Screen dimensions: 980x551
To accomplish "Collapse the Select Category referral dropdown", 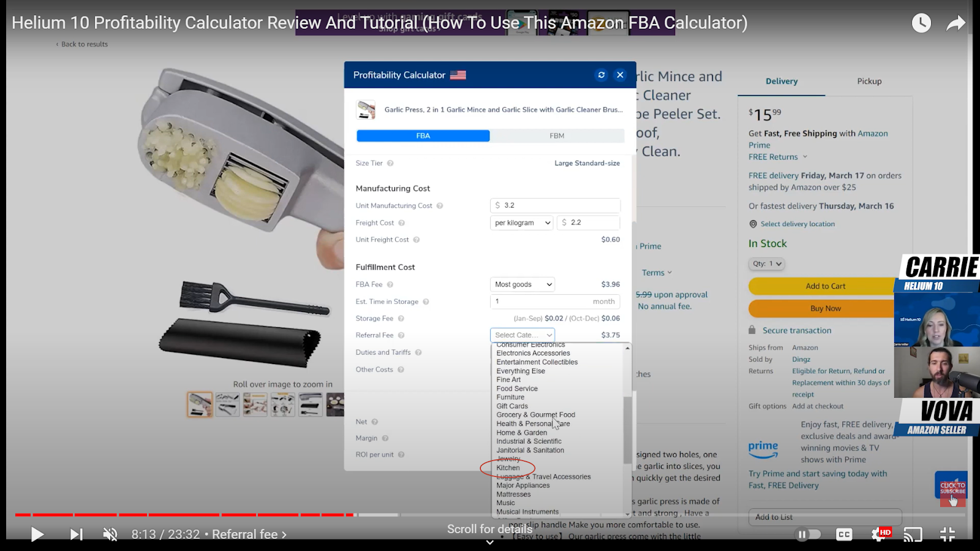I will (522, 335).
